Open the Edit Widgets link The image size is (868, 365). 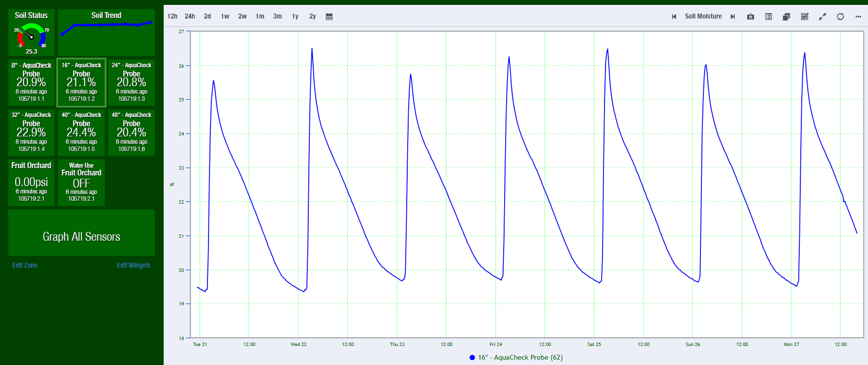pos(133,265)
